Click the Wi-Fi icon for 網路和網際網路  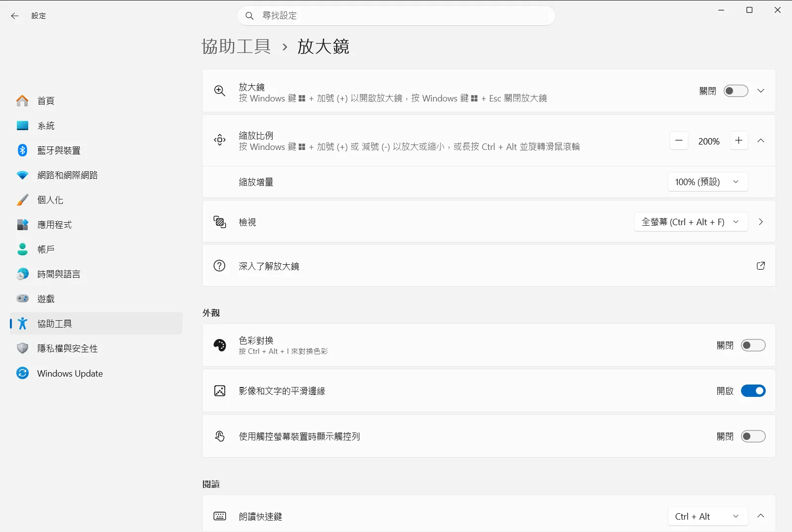tap(22, 175)
